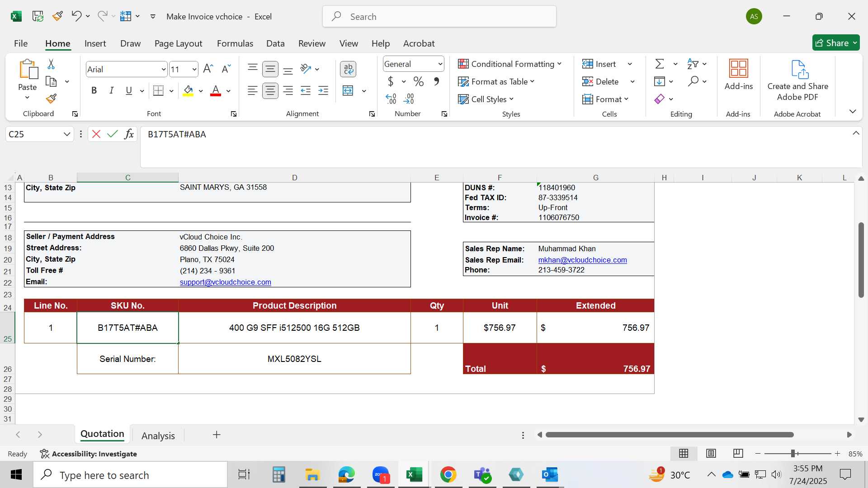
Task: Open the Paste options arrow
Action: (x=27, y=98)
